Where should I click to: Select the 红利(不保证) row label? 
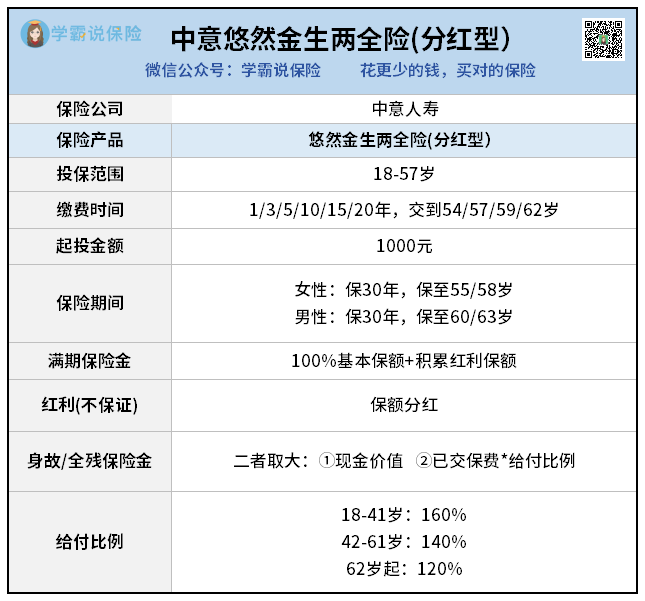point(90,405)
